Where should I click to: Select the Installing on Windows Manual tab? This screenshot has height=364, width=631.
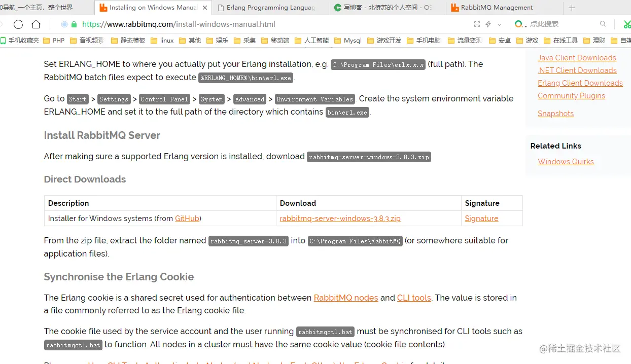[x=153, y=8]
